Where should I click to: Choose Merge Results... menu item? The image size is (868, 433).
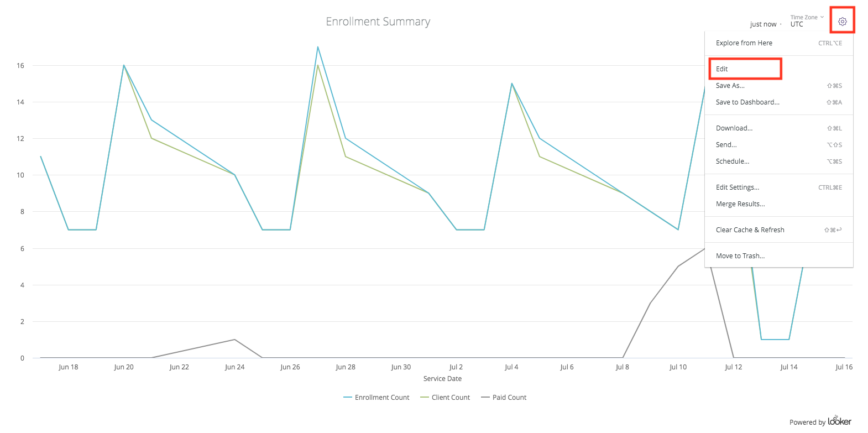pyautogui.click(x=740, y=204)
